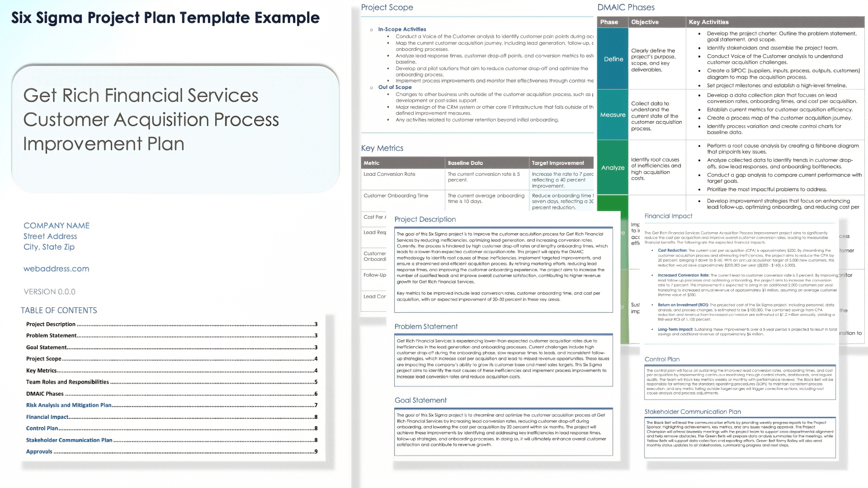This screenshot has width=868, height=488.
Task: Open Risk Analysis and Mitigation Plan entry
Action: click(172, 405)
